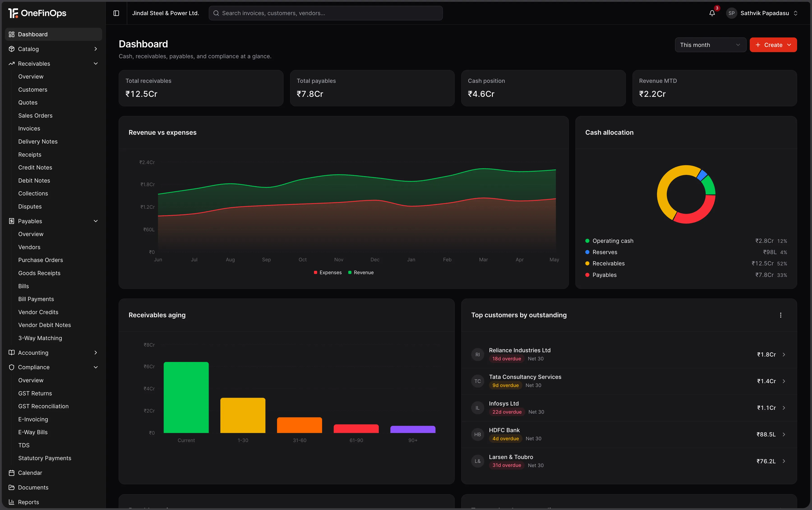The height and width of the screenshot is (510, 812).
Task: Click the Dashboard grid icon
Action: point(12,34)
